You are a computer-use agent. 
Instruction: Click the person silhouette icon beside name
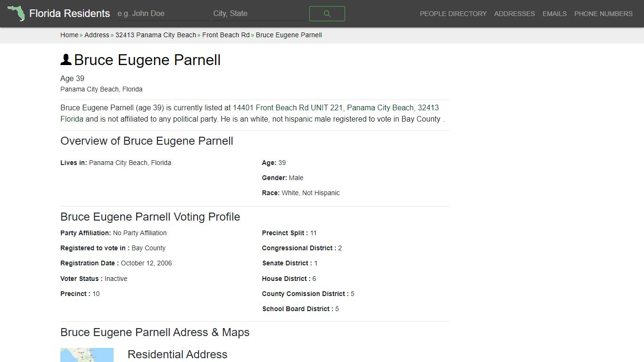coord(66,60)
